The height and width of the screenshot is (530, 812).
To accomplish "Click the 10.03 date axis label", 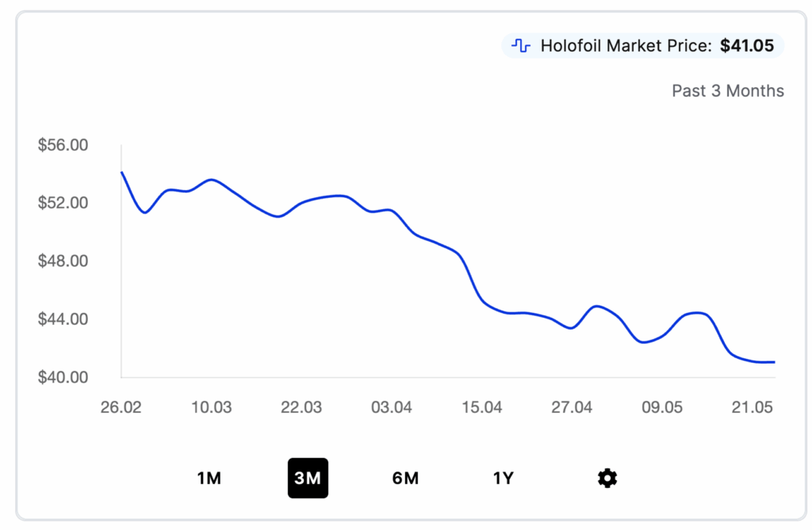I will click(x=212, y=407).
